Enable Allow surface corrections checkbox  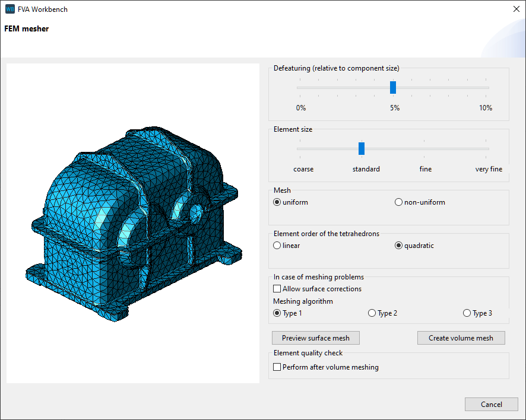coord(277,289)
